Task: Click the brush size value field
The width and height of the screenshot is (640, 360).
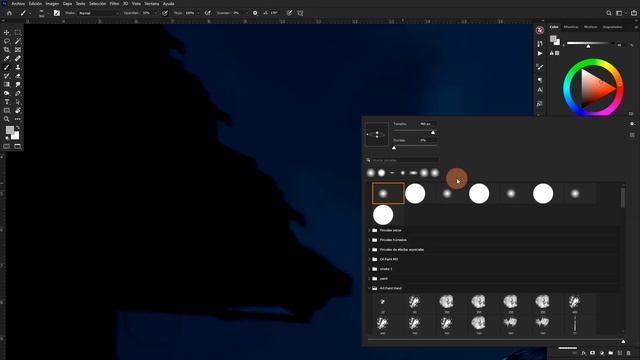Action: click(x=428, y=124)
